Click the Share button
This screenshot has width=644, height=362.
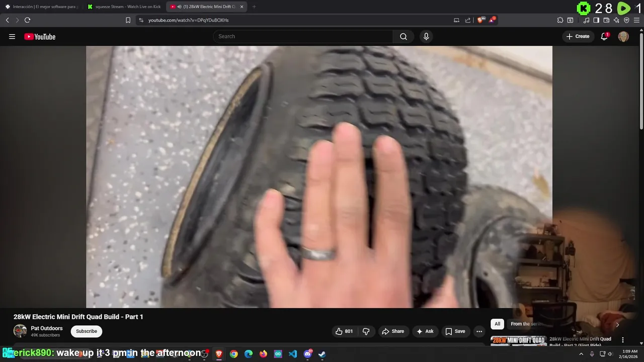[x=393, y=331]
